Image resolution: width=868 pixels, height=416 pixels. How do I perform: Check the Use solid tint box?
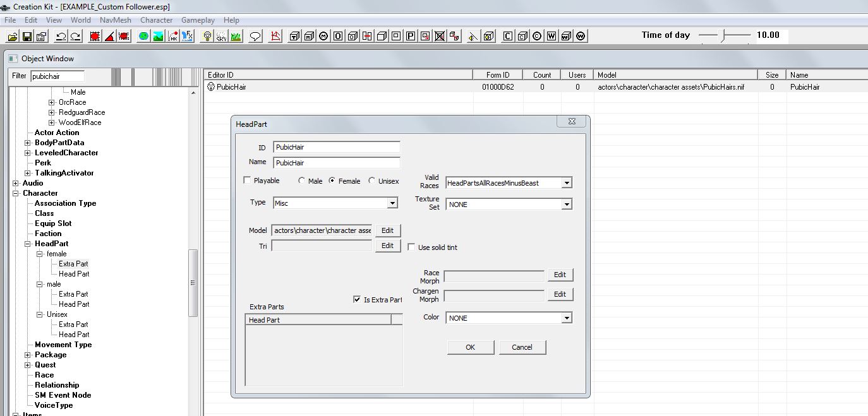tap(411, 247)
